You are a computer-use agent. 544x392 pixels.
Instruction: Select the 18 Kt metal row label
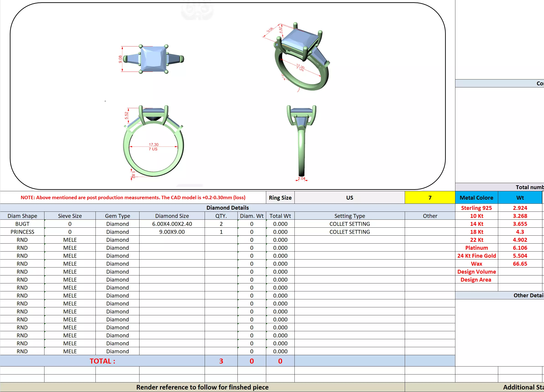[x=476, y=232]
